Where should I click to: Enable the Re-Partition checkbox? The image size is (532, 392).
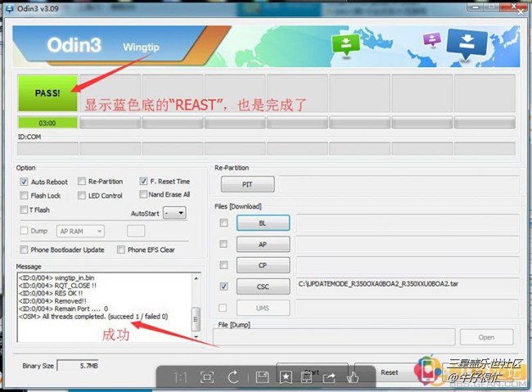pyautogui.click(x=82, y=182)
